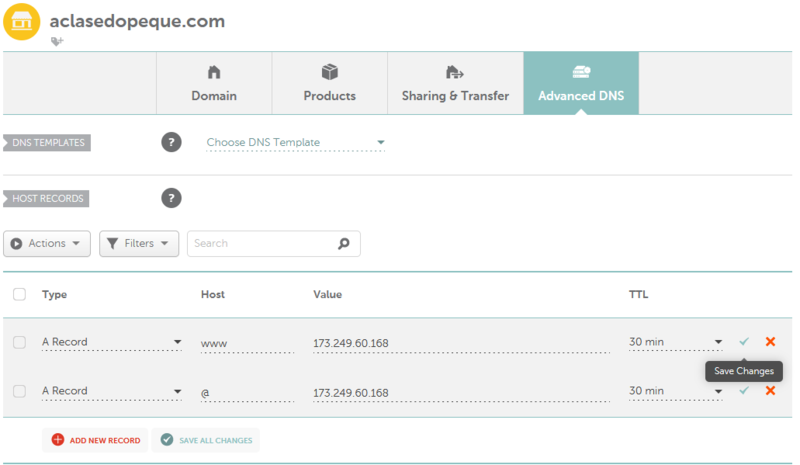Switch to the Domain tab
800x465 pixels.
214,83
